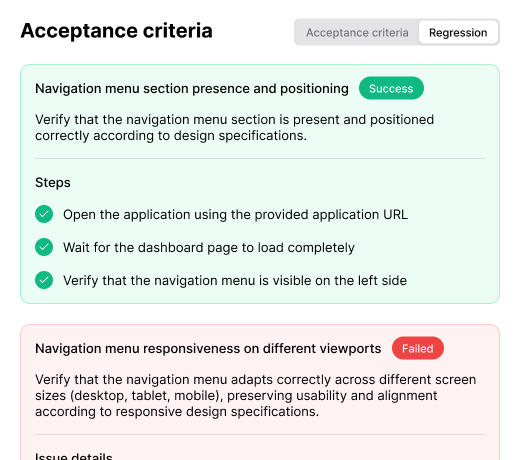The height and width of the screenshot is (460, 520).
Task: Click the Acceptance criteria page heading
Action: tap(116, 31)
